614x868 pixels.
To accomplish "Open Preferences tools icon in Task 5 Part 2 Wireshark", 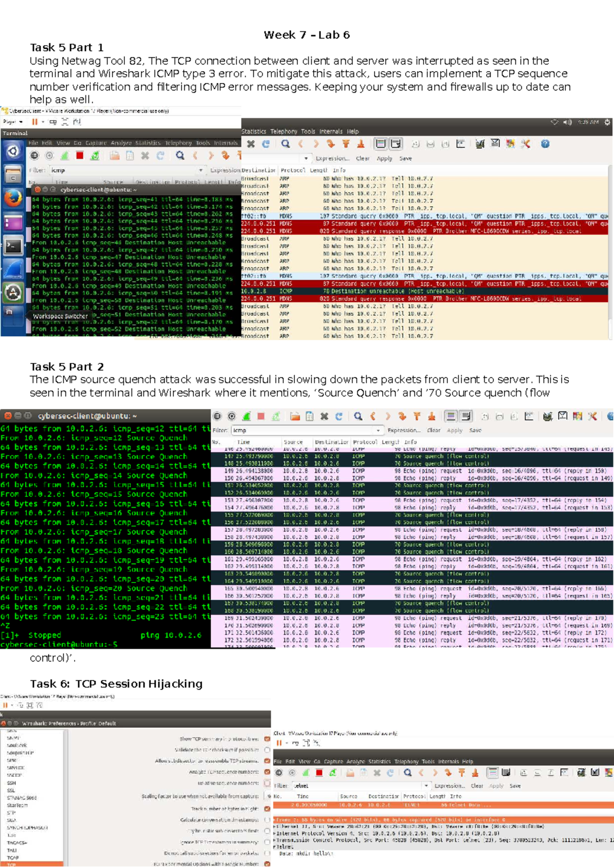I will [592, 417].
